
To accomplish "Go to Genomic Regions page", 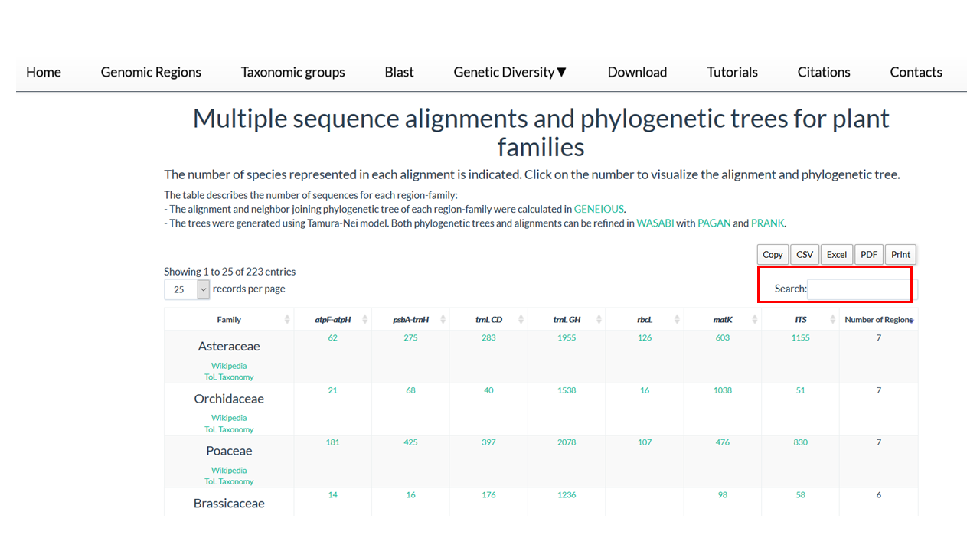I will click(151, 72).
